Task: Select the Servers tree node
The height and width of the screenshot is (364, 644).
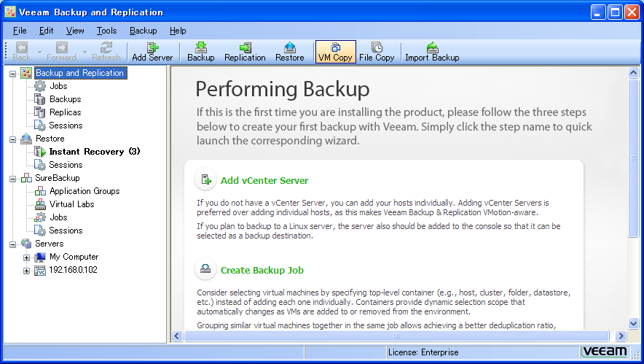Action: point(50,244)
